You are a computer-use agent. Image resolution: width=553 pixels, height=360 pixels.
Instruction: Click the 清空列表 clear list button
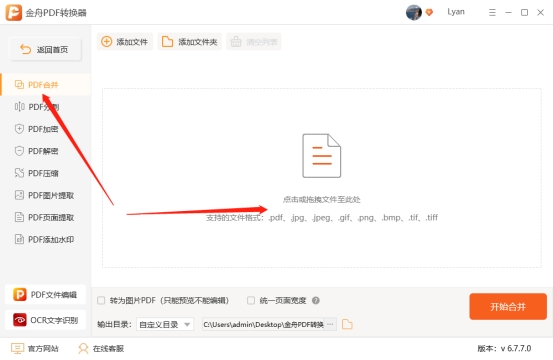coord(254,42)
